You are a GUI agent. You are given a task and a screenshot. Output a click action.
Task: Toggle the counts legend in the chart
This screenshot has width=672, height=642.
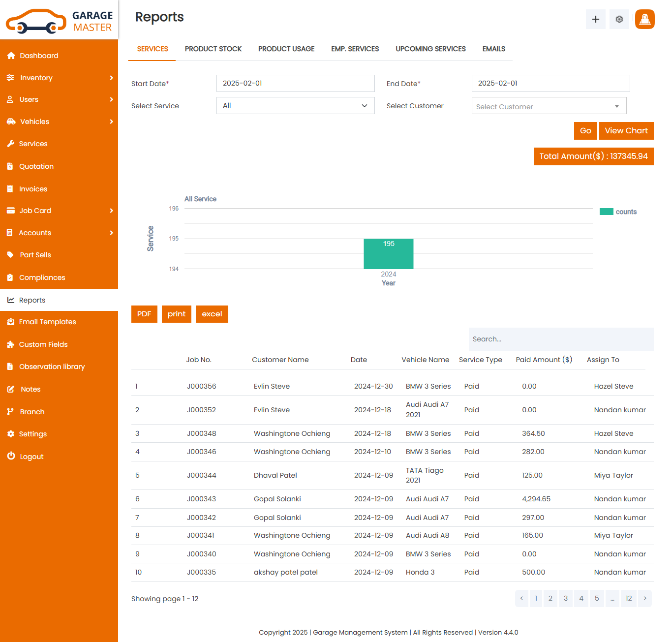pos(618,212)
